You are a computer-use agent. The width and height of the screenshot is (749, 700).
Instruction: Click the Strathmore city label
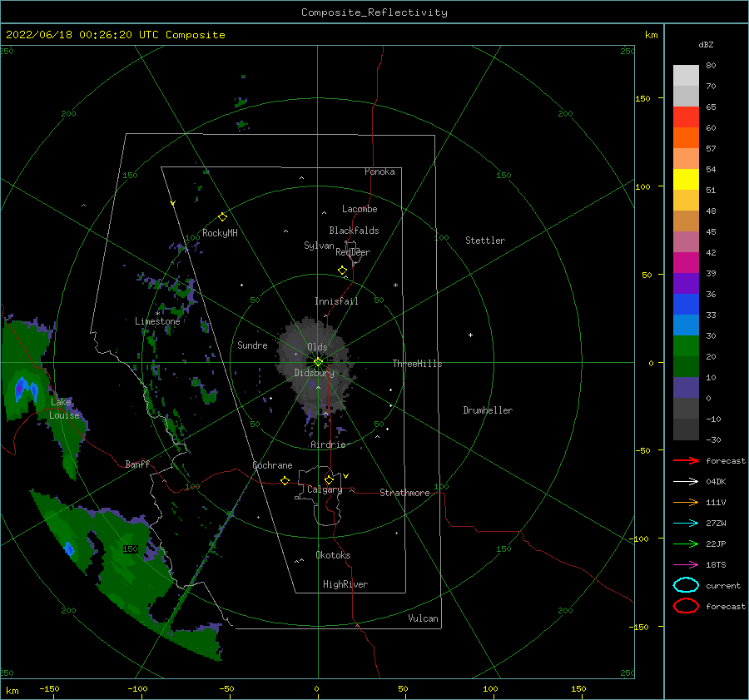point(404,493)
